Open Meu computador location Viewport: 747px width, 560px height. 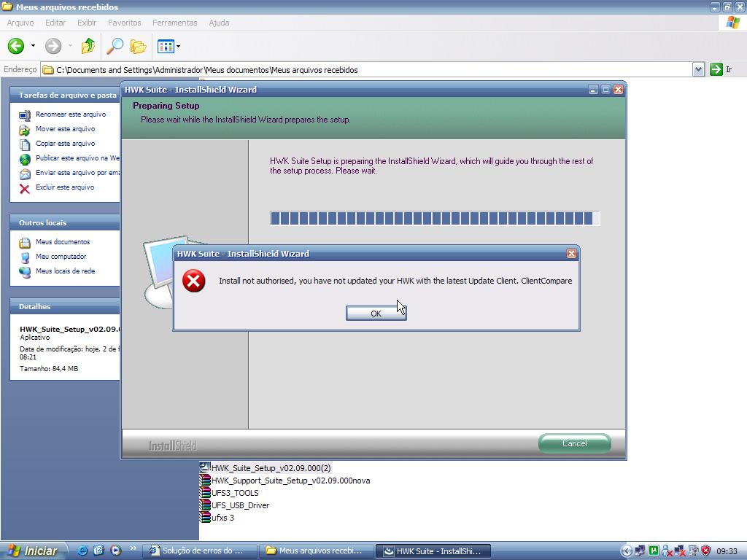[61, 256]
